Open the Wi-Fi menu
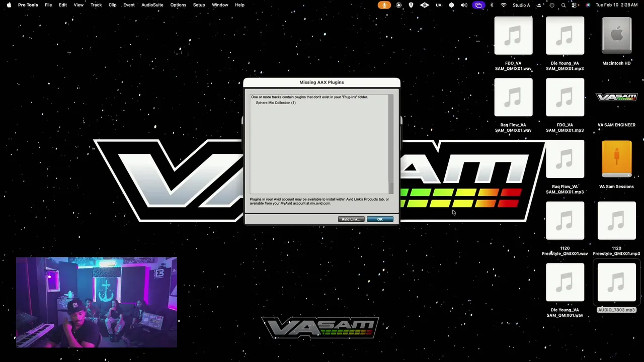Viewport: 644px width, 362px height. pos(504,5)
